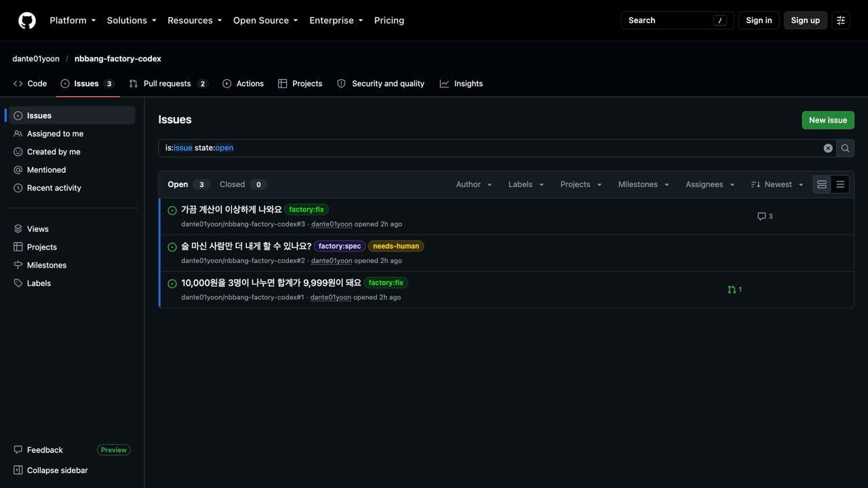Expand the Labels filter dropdown
Screen dimensions: 868x488
click(526, 184)
